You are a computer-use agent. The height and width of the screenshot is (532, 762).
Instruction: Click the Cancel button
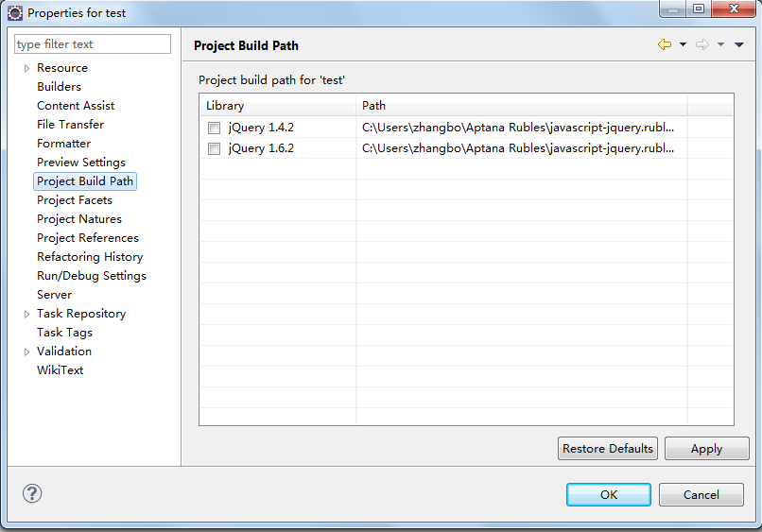tap(701, 494)
